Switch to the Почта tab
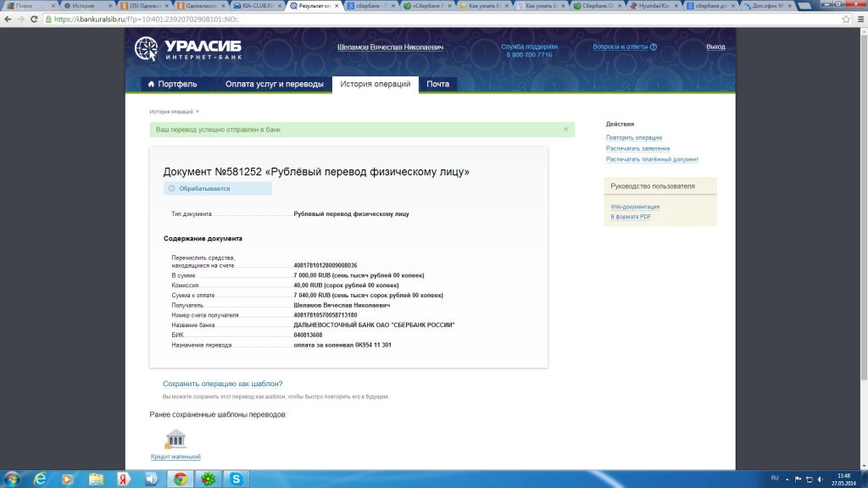This screenshot has height=488, width=868. pyautogui.click(x=437, y=84)
